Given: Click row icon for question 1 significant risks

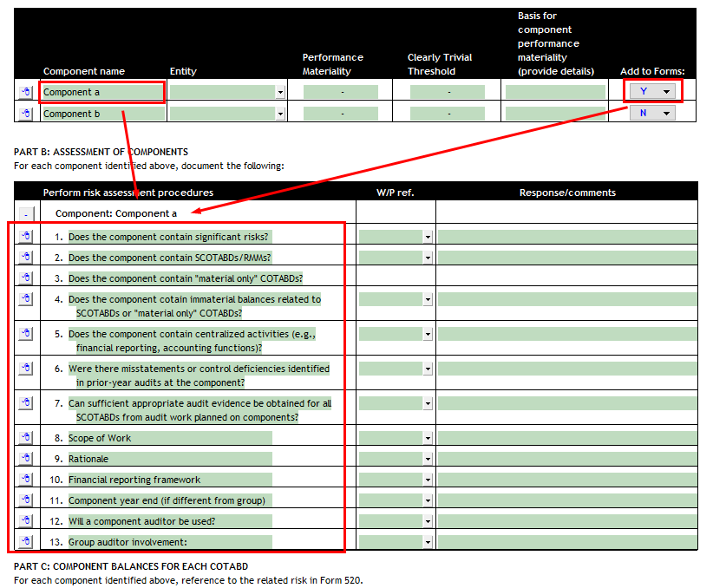Looking at the screenshot, I should point(26,236).
